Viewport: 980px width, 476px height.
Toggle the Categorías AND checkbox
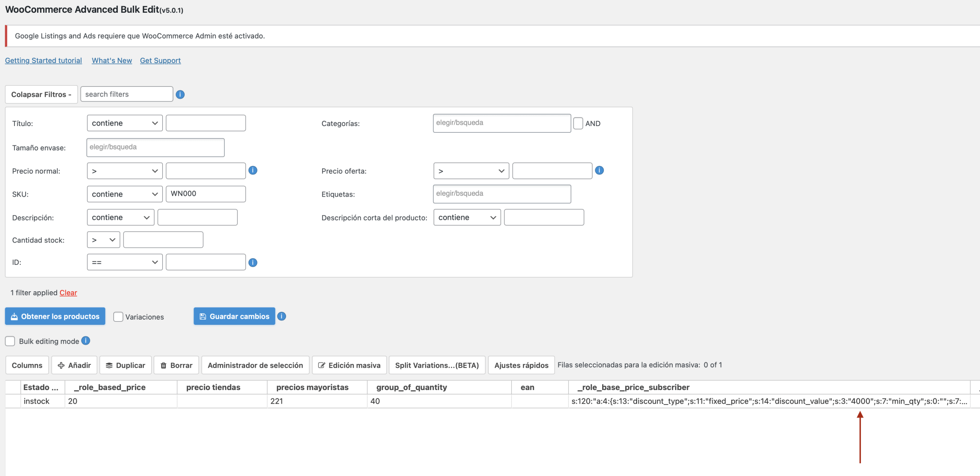(x=578, y=123)
